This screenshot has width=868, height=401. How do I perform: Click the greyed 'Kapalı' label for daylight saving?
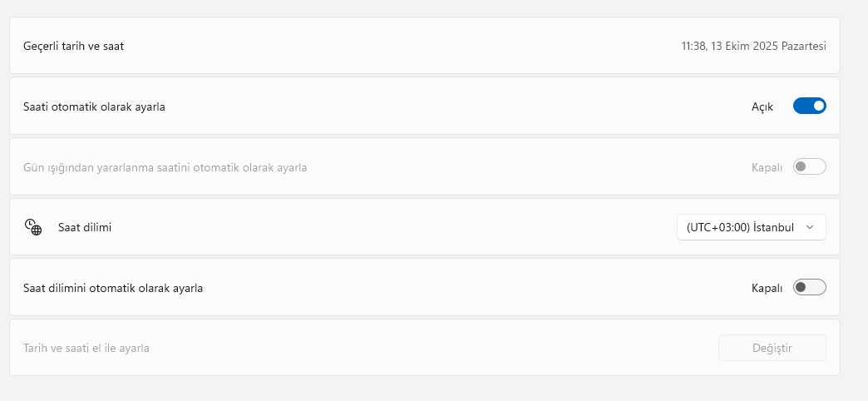(767, 167)
